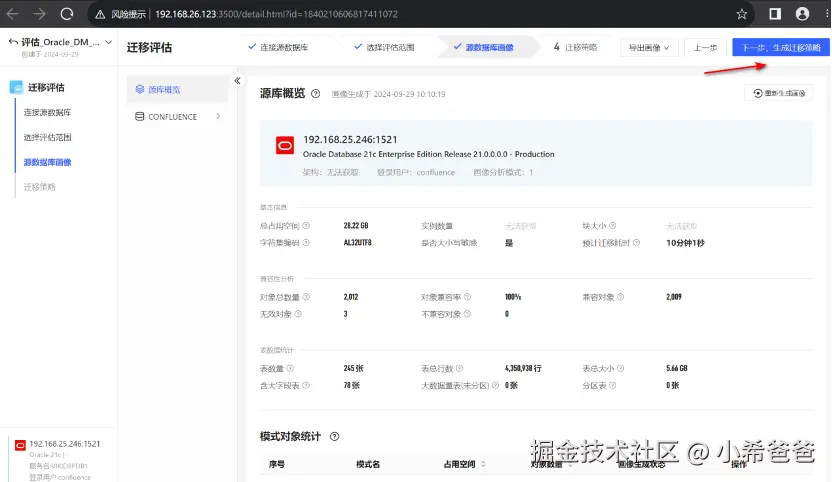The image size is (832, 482).
Task: Open the 导出画像 dropdown
Action: [649, 48]
